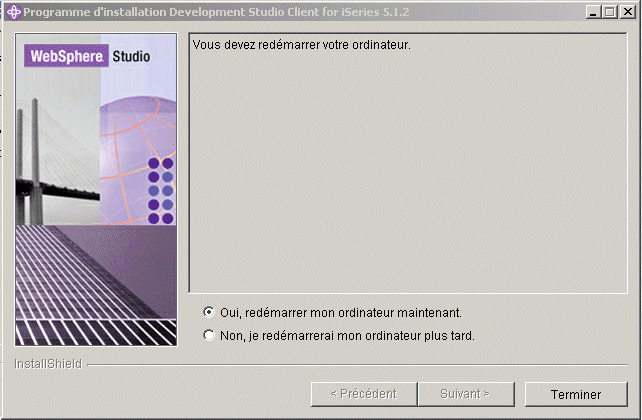The width and height of the screenshot is (642, 420).
Task: Minimize the installer window
Action: click(x=593, y=12)
